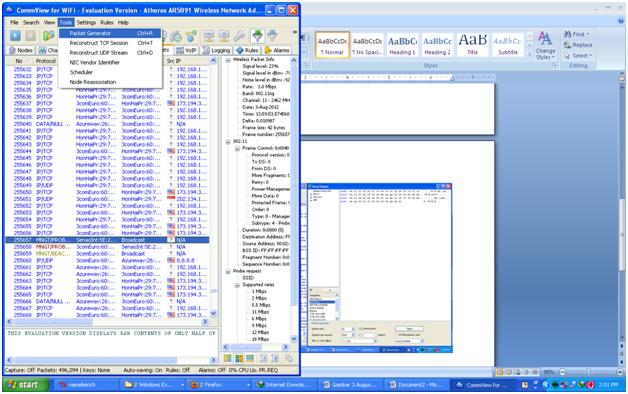Switch to the Alarms tab
This screenshot has width=628, height=394.
[277, 50]
